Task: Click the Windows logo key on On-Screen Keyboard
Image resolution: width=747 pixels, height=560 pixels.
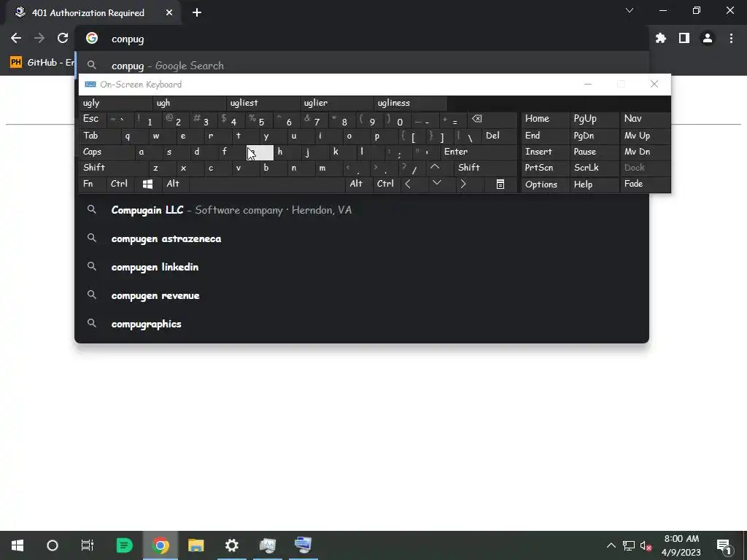Action: [x=147, y=184]
